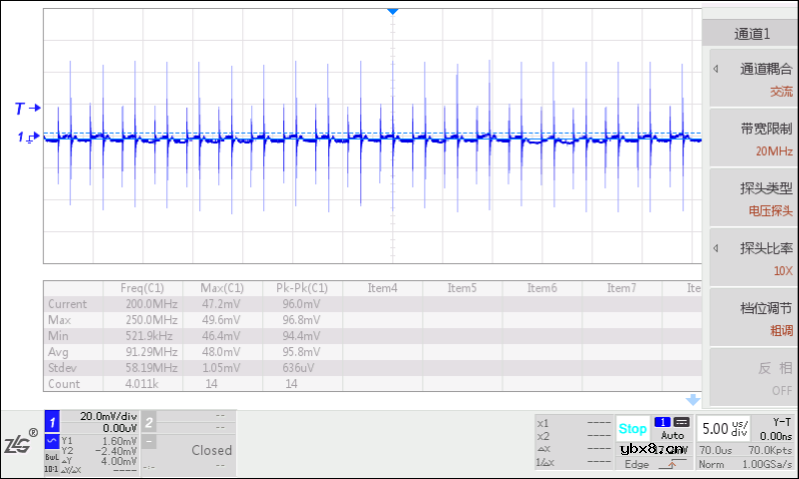
Task: Click the 通道1 menu header
Action: 752,33
